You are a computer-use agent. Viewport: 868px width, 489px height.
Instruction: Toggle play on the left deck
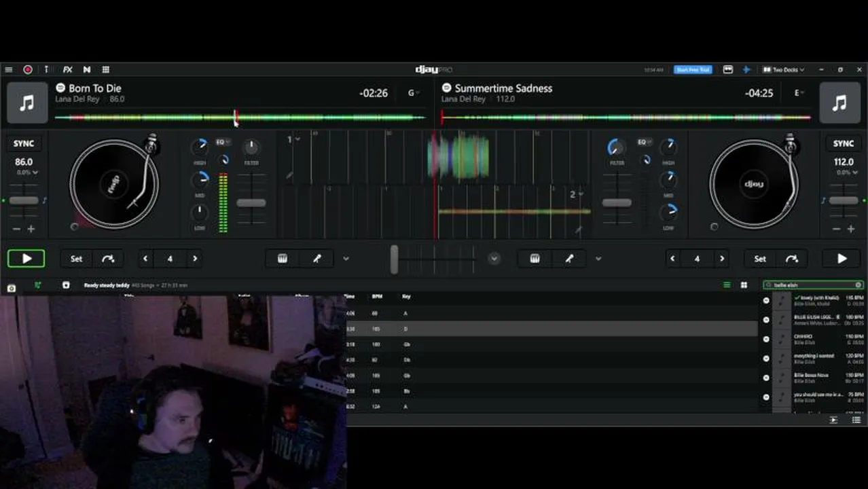point(26,259)
